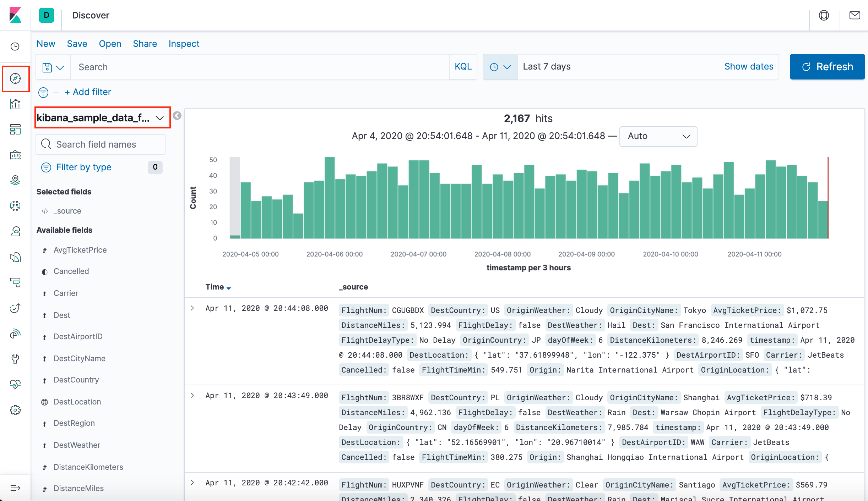Open the filter options menu icon

click(x=43, y=92)
